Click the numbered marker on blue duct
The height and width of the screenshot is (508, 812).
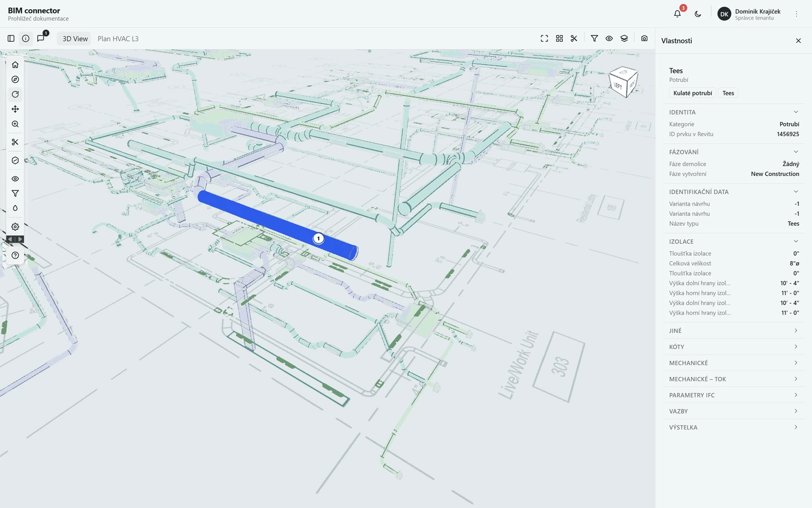tap(319, 238)
